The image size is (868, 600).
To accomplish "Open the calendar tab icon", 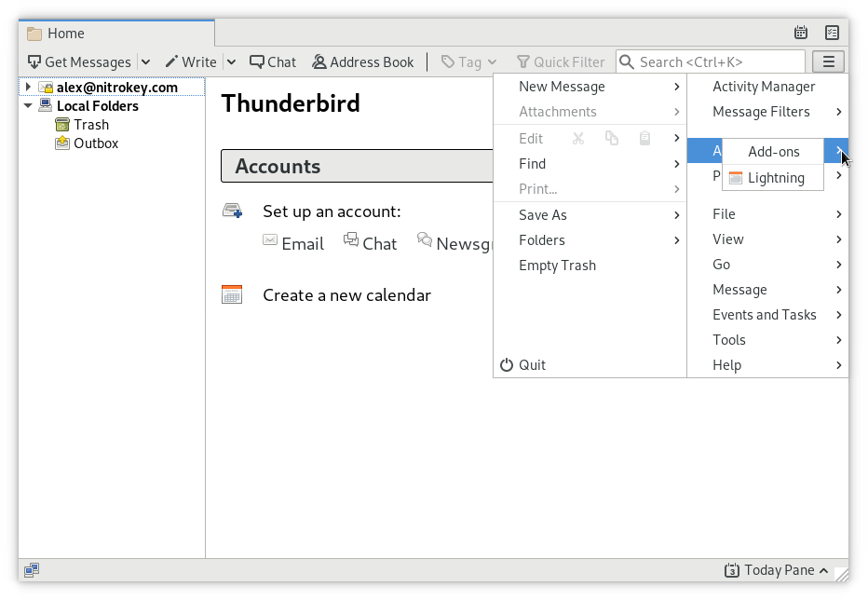I will coord(800,33).
